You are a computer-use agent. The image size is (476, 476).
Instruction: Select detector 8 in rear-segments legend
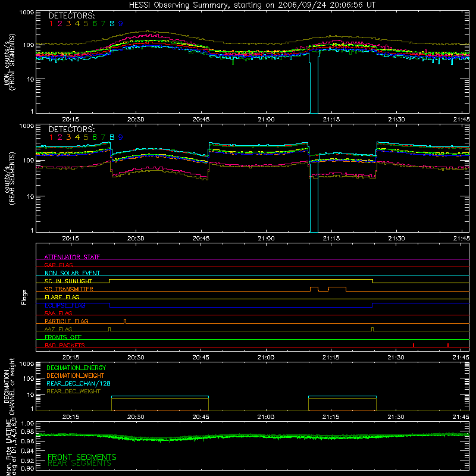pyautogui.click(x=112, y=137)
